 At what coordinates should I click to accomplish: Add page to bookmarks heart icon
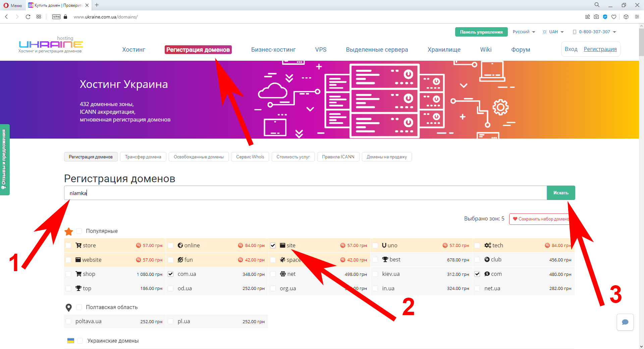point(614,17)
